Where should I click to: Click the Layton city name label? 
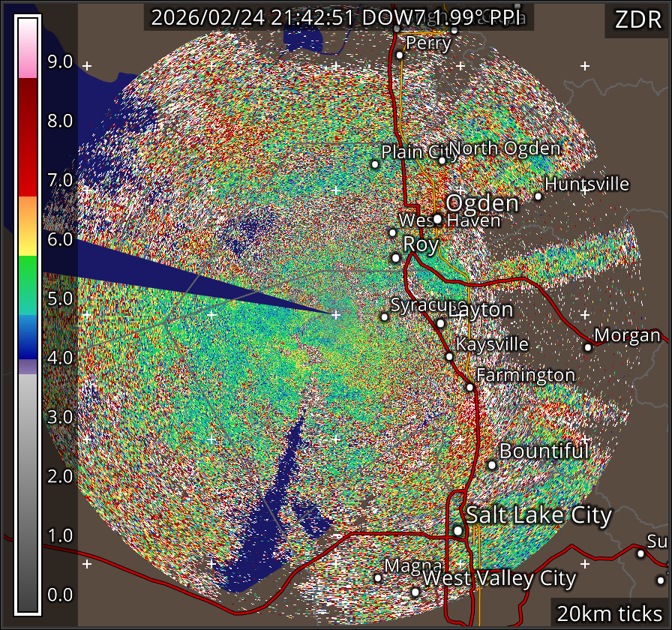pyautogui.click(x=481, y=309)
